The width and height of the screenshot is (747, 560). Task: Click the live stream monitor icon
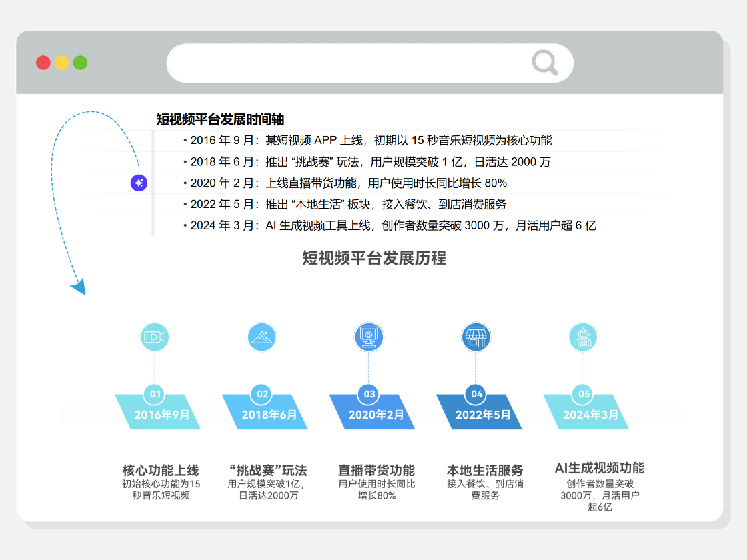pyautogui.click(x=368, y=337)
